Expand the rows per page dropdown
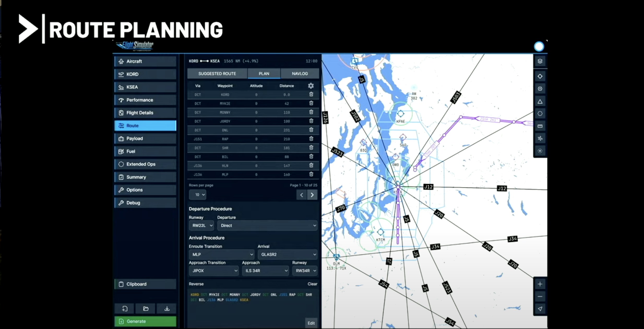 [198, 195]
